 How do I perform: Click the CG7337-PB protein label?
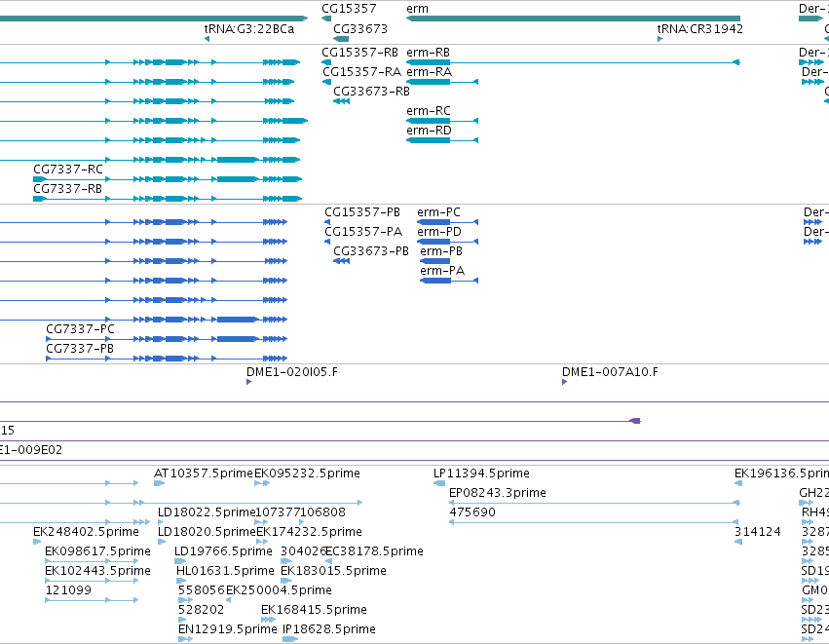click(x=80, y=349)
